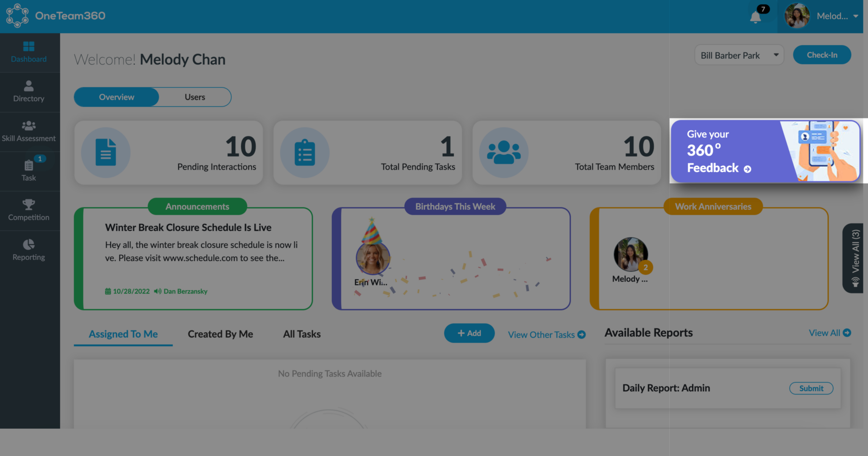
Task: Open the Directory sidebar icon
Action: point(29,86)
